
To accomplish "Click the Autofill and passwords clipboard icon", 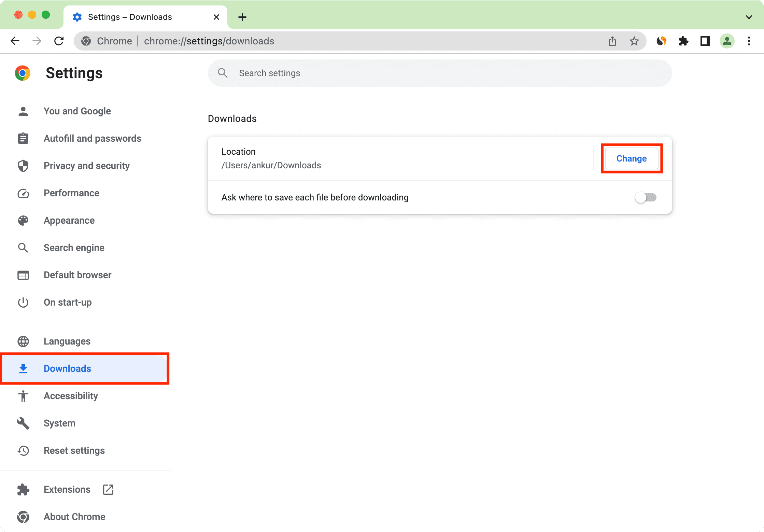I will tap(23, 138).
